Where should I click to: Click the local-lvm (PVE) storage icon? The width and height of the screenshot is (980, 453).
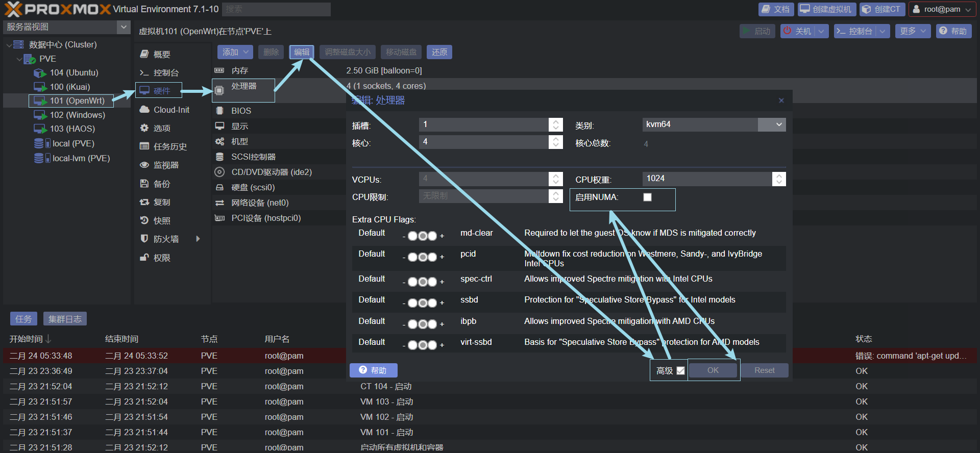tap(39, 159)
